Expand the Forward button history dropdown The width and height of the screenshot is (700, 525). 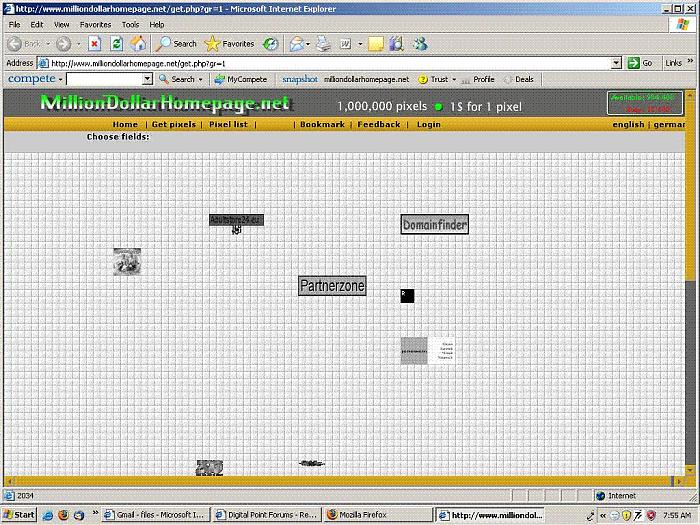[79, 44]
